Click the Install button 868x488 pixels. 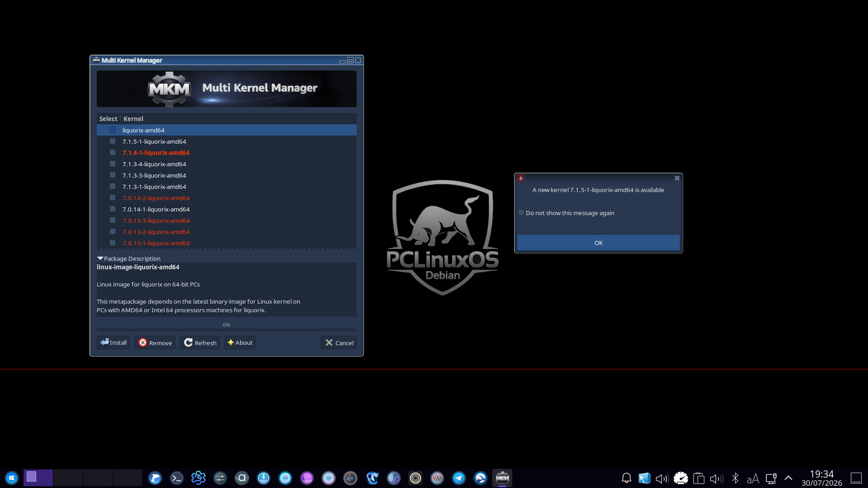tap(113, 343)
